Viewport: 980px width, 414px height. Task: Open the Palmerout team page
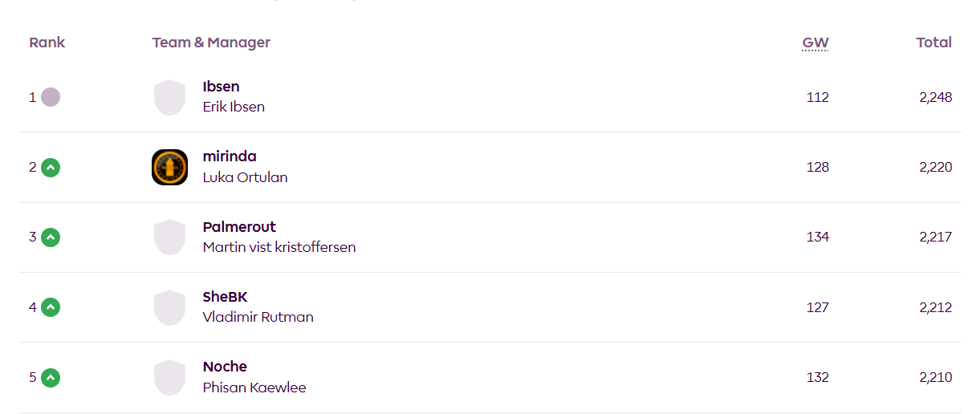point(239,227)
